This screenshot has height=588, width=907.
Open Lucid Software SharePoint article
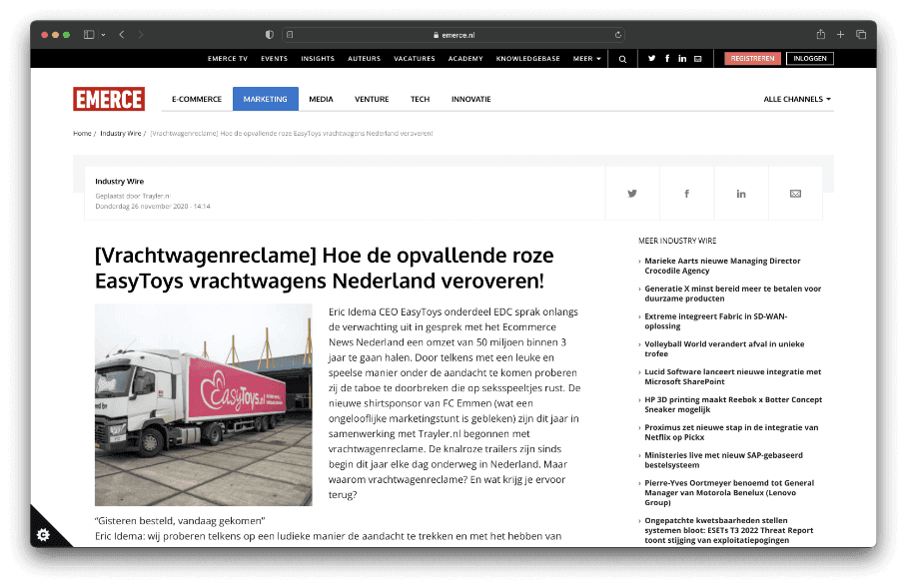coord(733,377)
